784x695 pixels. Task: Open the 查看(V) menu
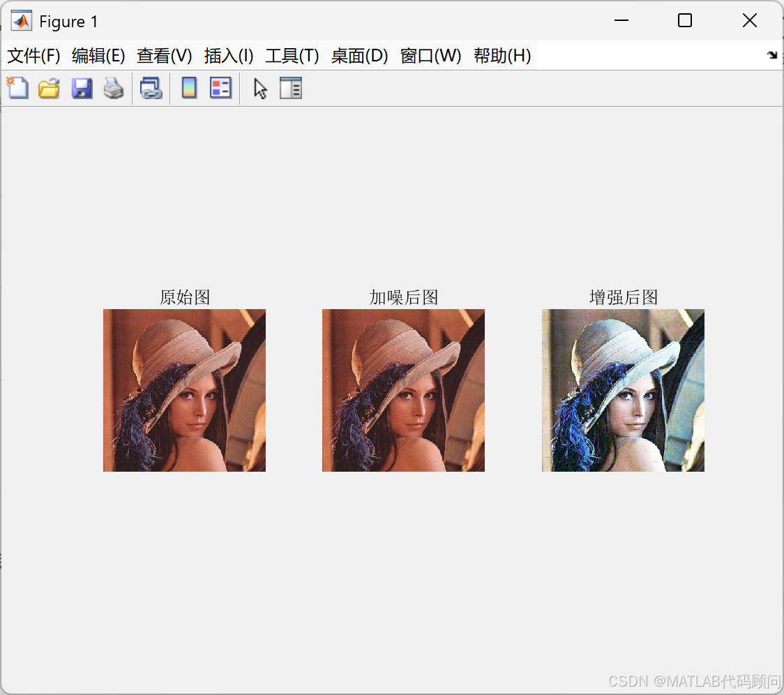[165, 56]
